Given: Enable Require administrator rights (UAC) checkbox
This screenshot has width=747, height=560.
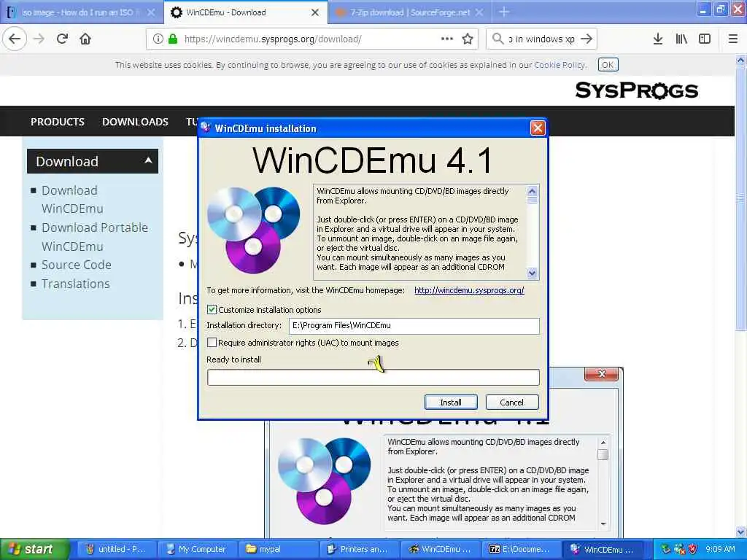Looking at the screenshot, I should pyautogui.click(x=212, y=343).
